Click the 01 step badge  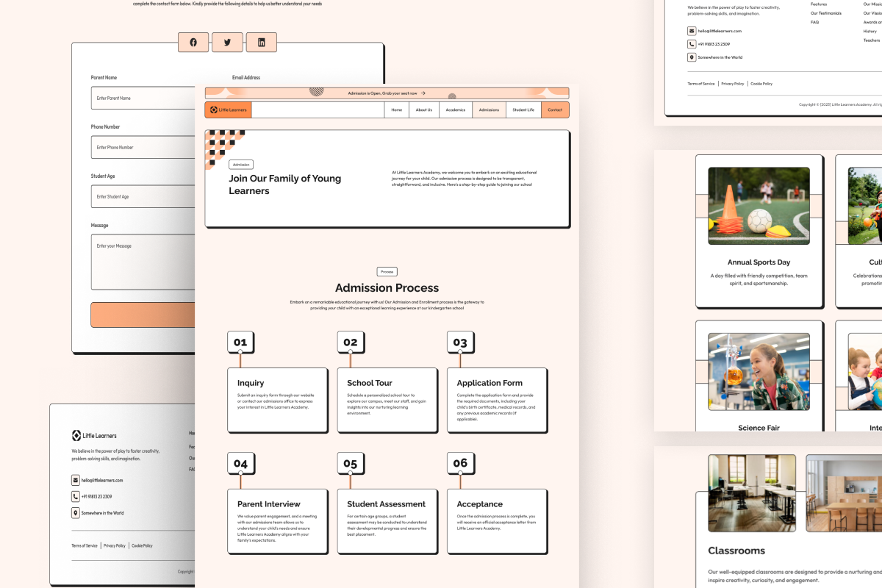tap(240, 342)
